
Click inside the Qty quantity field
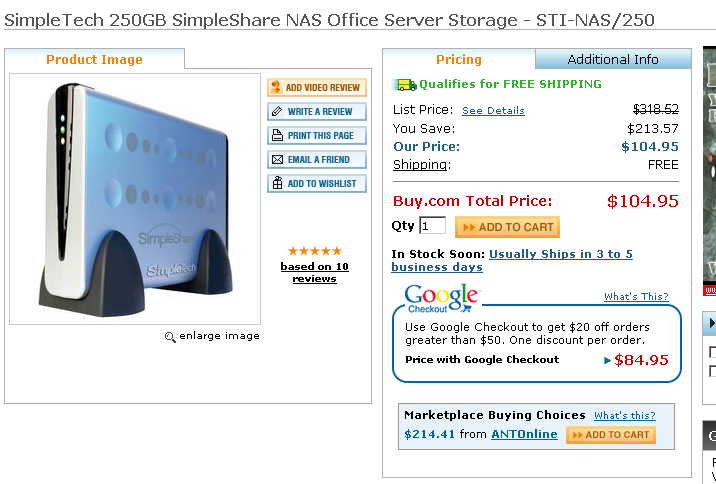[432, 226]
